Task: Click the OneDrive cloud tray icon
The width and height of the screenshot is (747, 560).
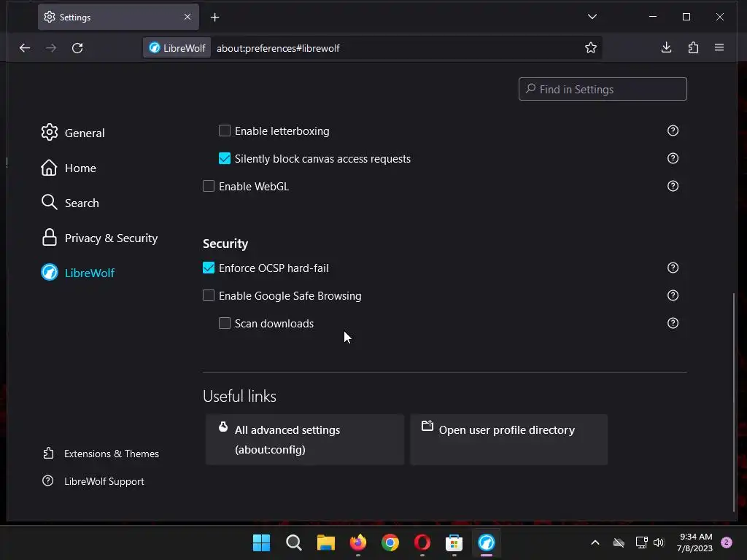Action: point(619,542)
